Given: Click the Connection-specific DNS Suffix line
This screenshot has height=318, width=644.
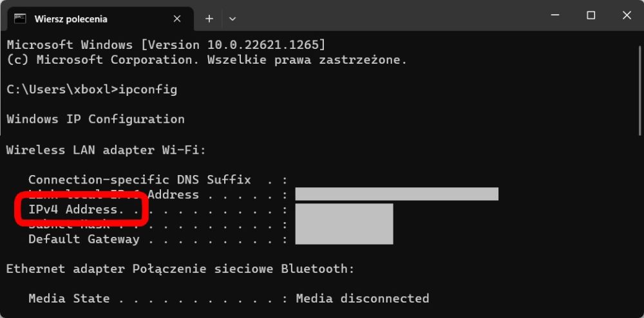Looking at the screenshot, I should (158, 180).
